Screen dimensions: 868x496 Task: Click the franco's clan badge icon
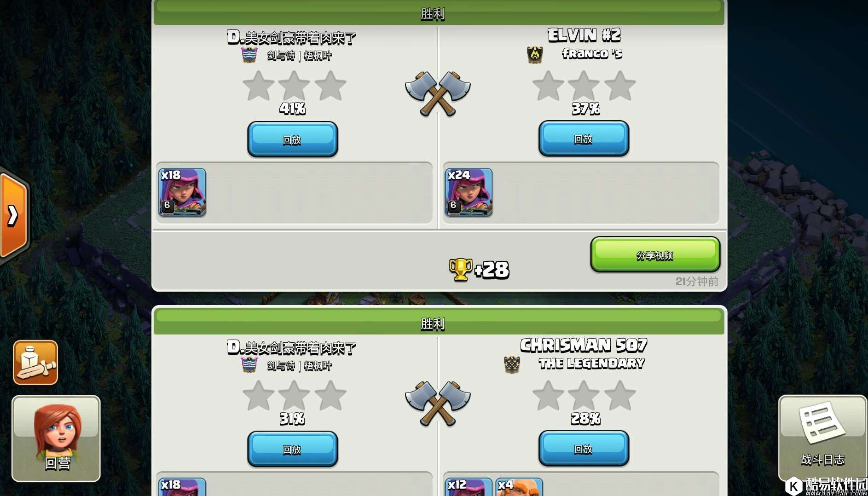click(x=535, y=55)
